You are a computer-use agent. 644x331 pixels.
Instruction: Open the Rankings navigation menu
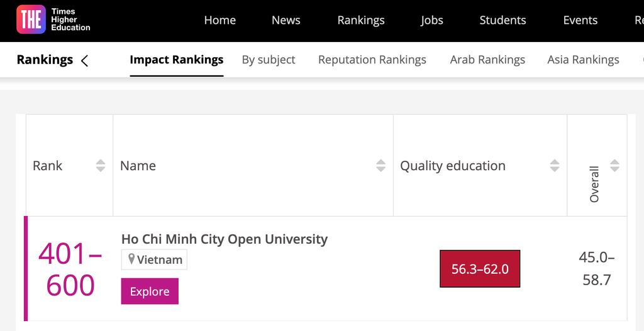pos(361,20)
